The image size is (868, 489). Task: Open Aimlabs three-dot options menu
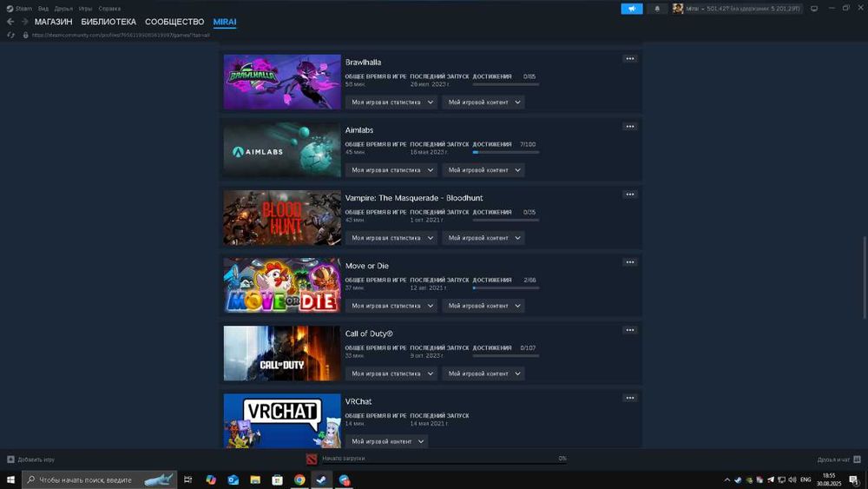click(x=630, y=127)
